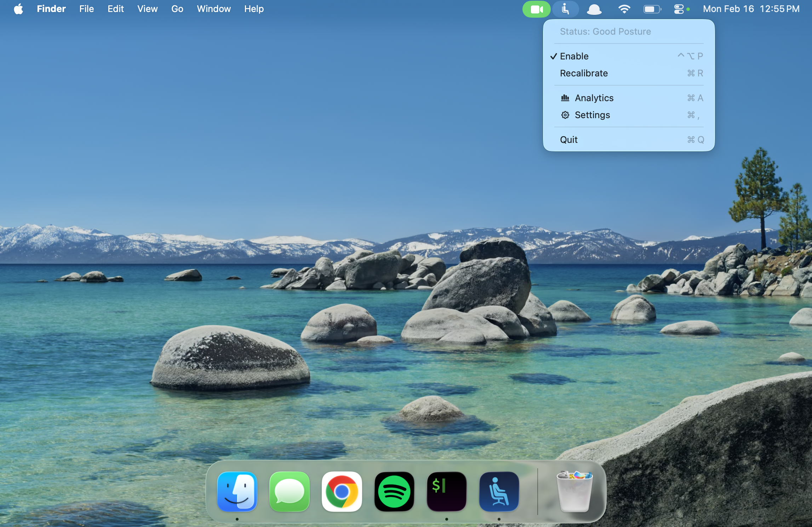Viewport: 812px width, 527px height.
Task: Click the battery status icon
Action: pyautogui.click(x=652, y=9)
